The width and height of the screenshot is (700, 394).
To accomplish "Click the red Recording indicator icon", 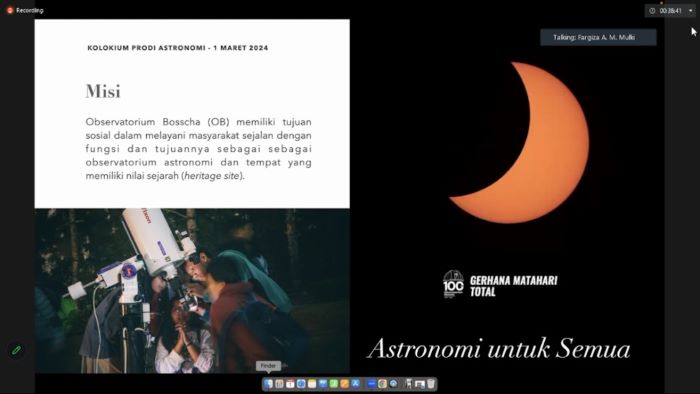I will tap(10, 10).
